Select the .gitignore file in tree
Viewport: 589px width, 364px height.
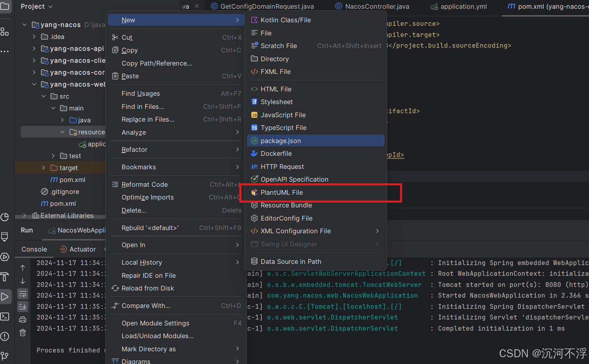pos(65,192)
